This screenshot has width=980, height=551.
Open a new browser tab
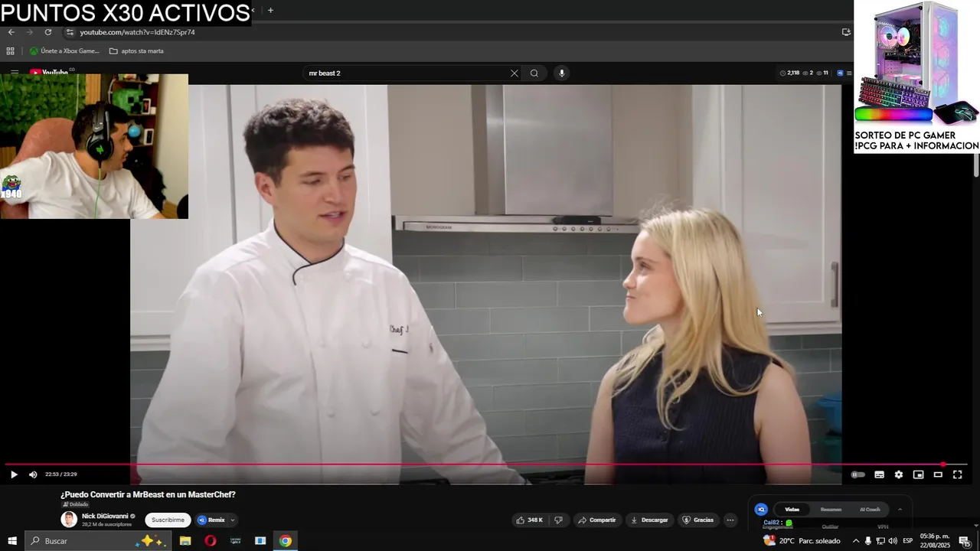click(x=270, y=10)
